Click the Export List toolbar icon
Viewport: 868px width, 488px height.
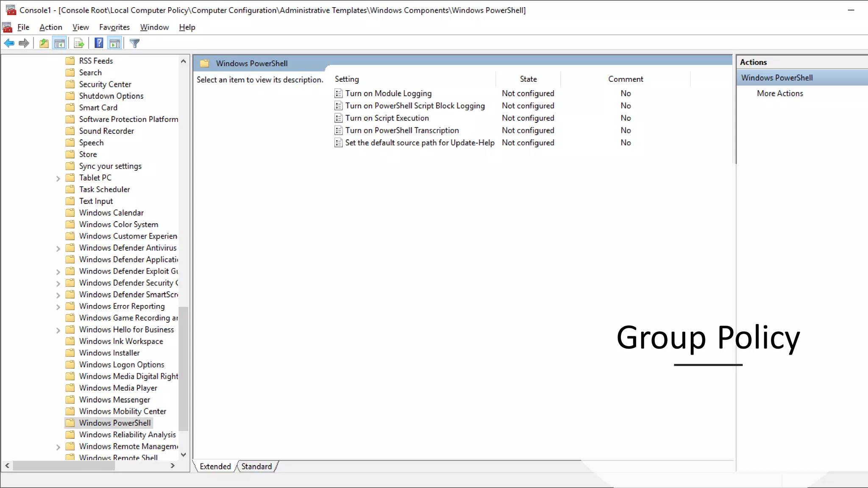click(79, 43)
